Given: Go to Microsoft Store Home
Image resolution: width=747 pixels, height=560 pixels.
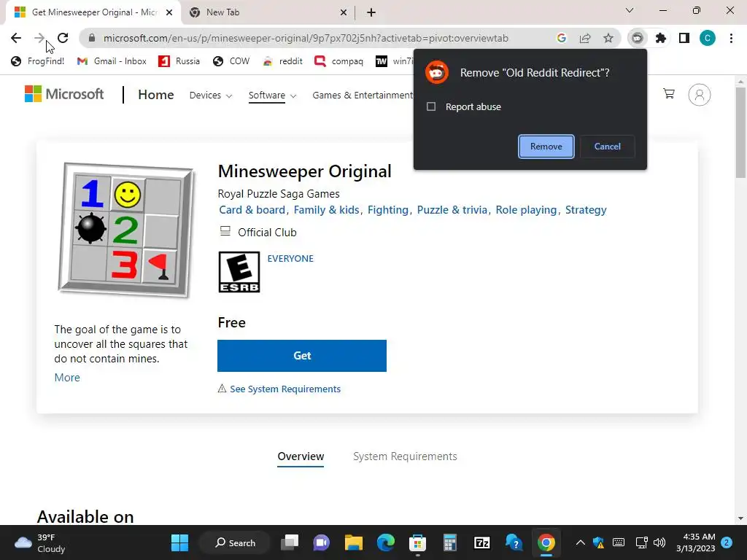Looking at the screenshot, I should click(156, 95).
